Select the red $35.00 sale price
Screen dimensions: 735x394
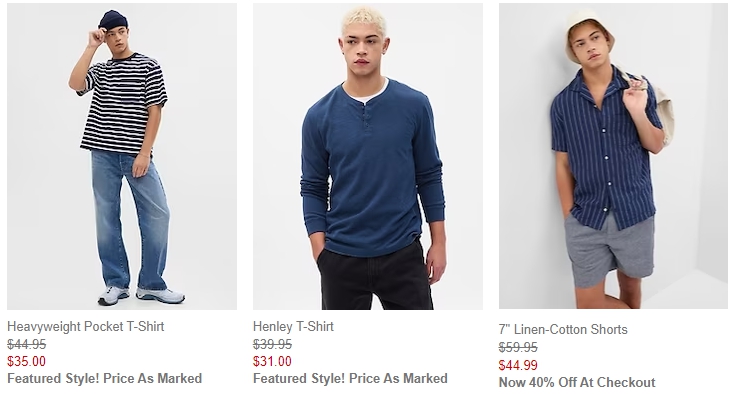[27, 361]
